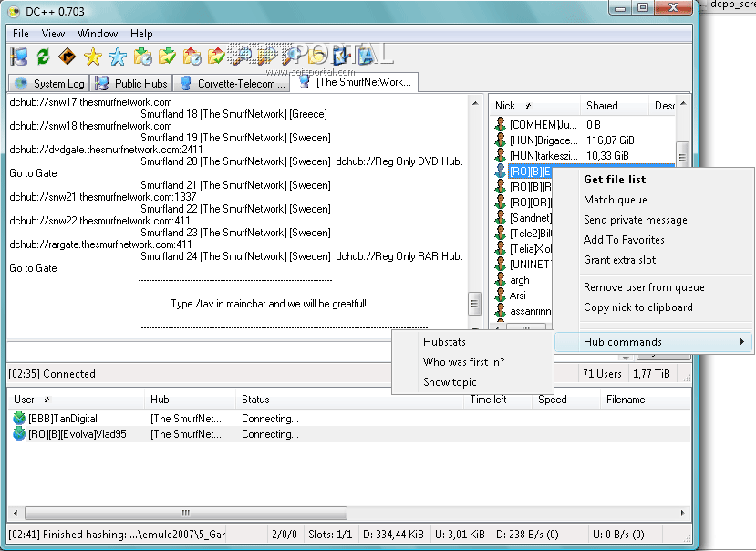The width and height of the screenshot is (756, 551).
Task: Sort transfers by Hub column header
Action: 190,400
